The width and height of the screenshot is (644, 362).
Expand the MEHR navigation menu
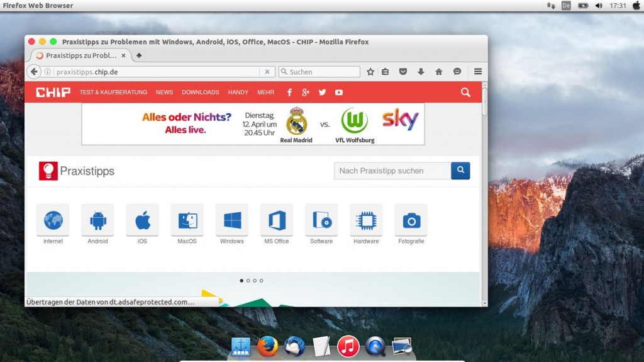click(265, 93)
